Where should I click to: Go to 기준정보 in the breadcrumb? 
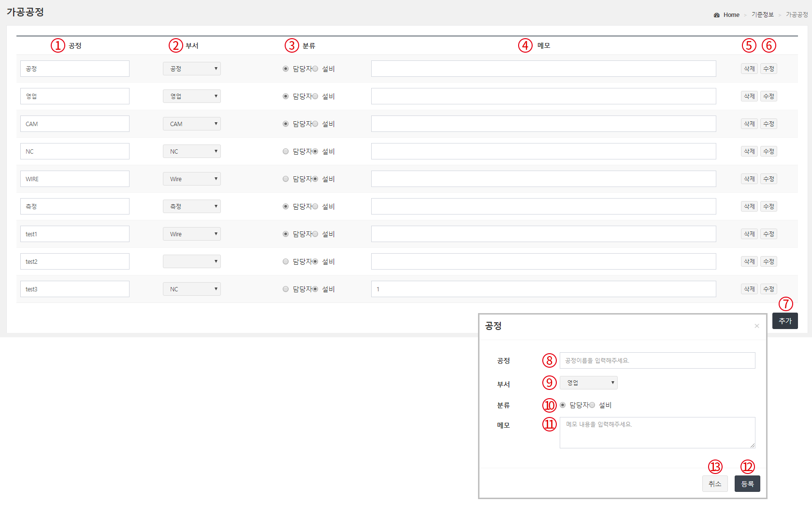(762, 15)
